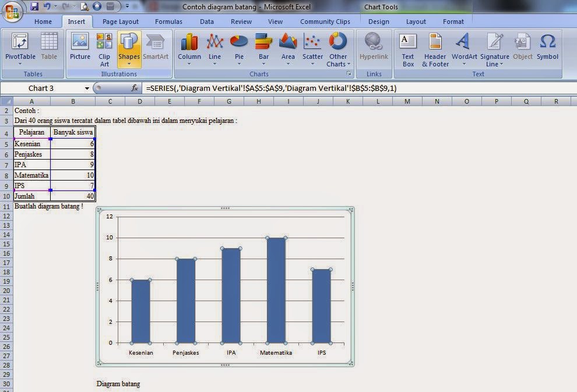Click inside the formula bar
The image size is (577, 392).
[x=262, y=89]
